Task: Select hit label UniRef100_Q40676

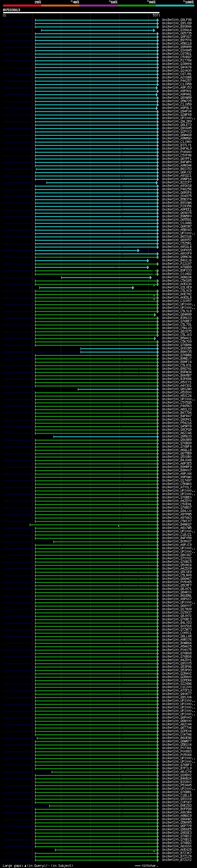Action: click(x=176, y=67)
